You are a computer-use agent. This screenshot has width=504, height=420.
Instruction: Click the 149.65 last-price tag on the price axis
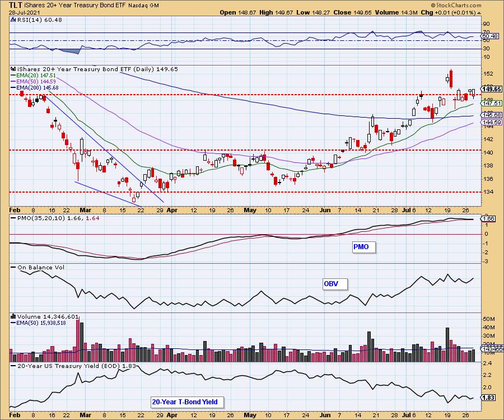492,89
